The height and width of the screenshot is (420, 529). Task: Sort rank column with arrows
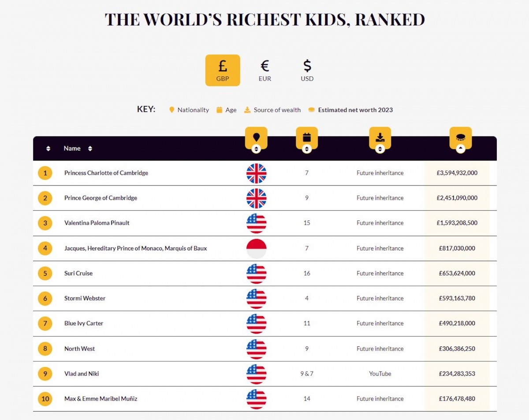tap(48, 149)
